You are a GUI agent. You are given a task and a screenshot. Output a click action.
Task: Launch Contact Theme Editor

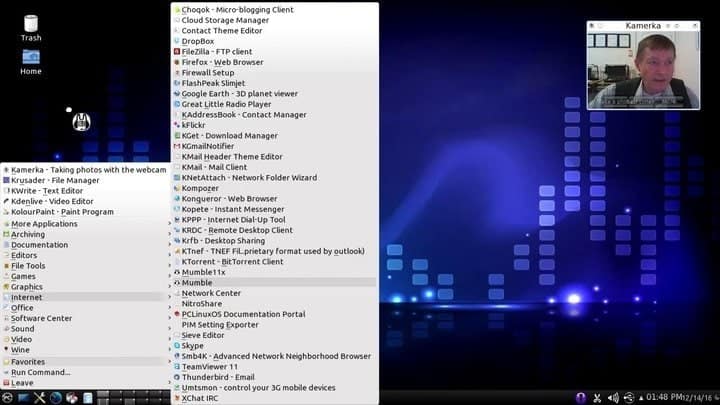coord(275,30)
